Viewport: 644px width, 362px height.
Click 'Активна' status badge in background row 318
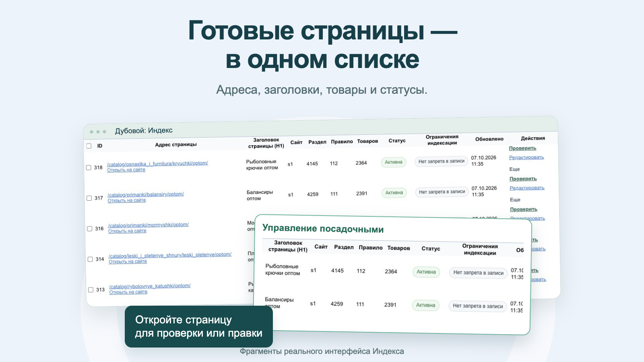(394, 162)
